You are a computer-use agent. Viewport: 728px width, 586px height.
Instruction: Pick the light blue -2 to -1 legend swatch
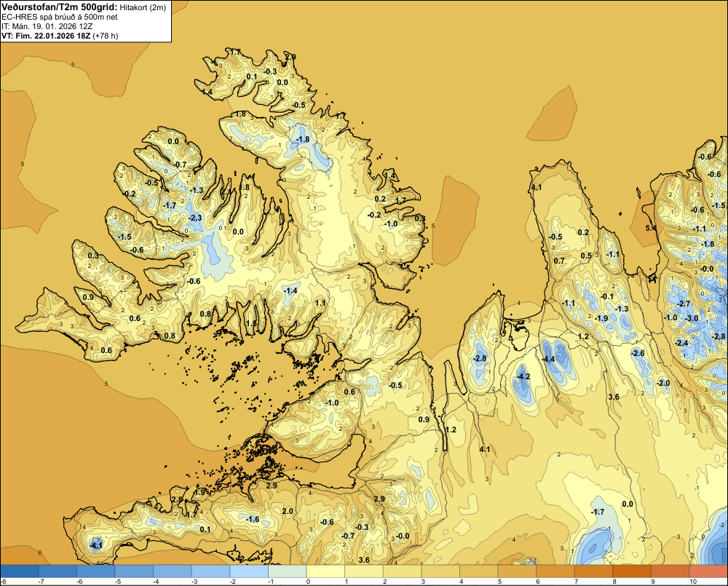(249, 571)
